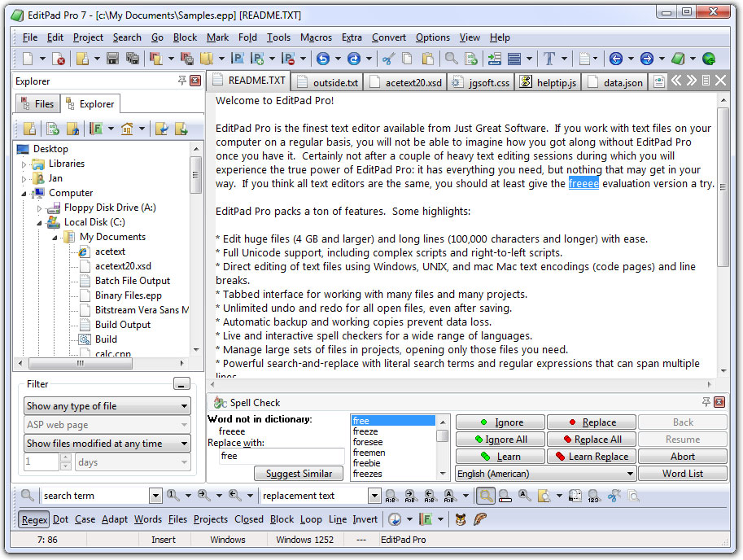Screen dimensions: 743x560
Task: Toggle the Files search option
Action: coord(177,519)
